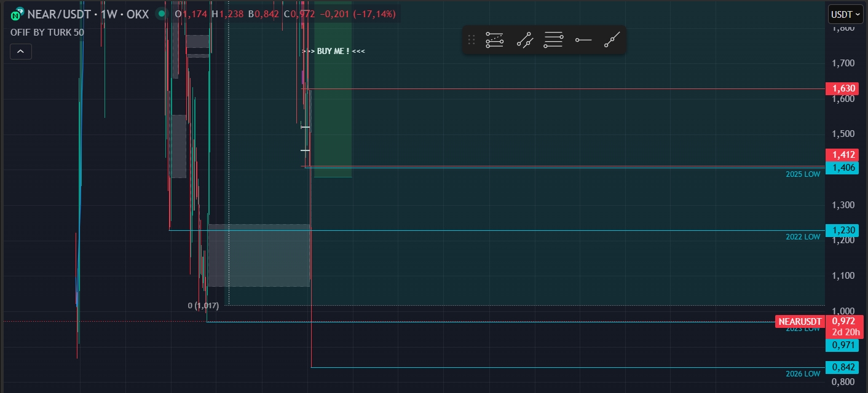
Task: Select the diagonal trend line tool
Action: (612, 41)
